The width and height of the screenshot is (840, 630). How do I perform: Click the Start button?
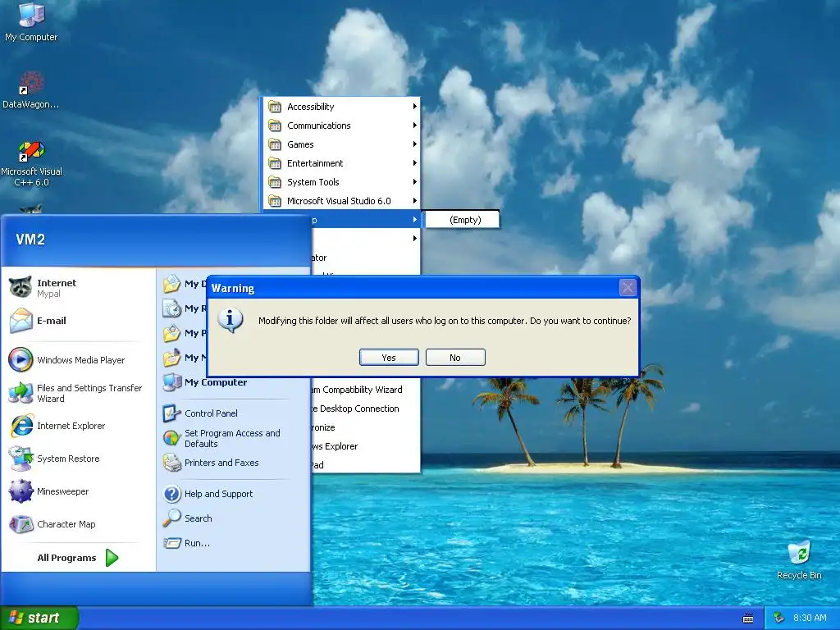pos(39,618)
